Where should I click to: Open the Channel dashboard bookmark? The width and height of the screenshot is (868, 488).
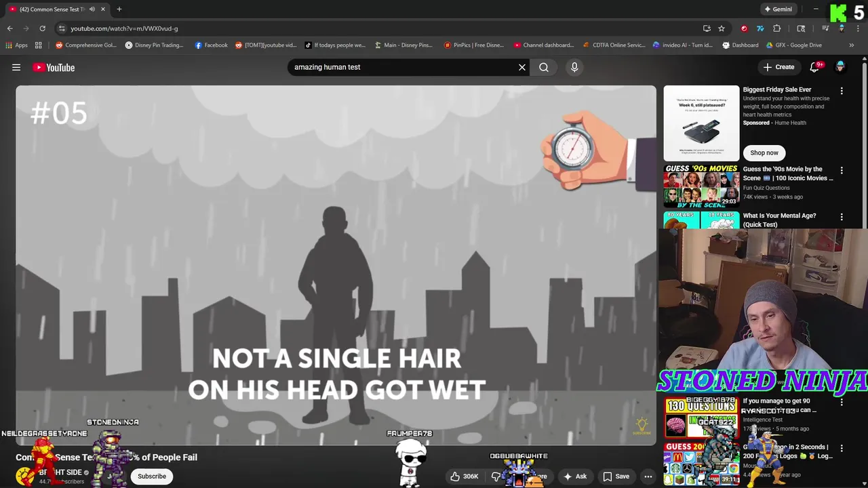544,45
